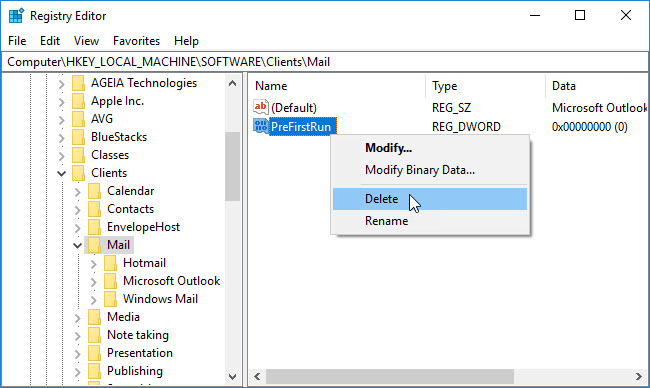
Task: Click the Media folder icon
Action: 95,317
